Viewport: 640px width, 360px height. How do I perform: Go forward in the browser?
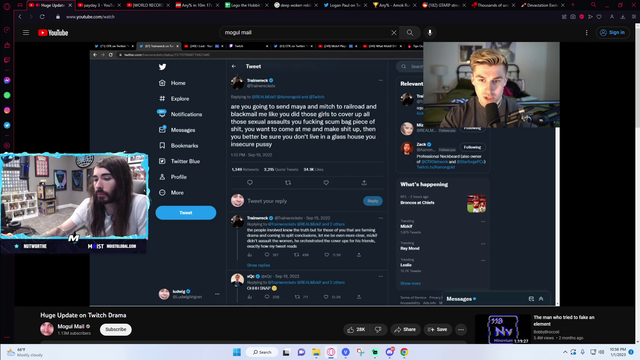coord(31,17)
